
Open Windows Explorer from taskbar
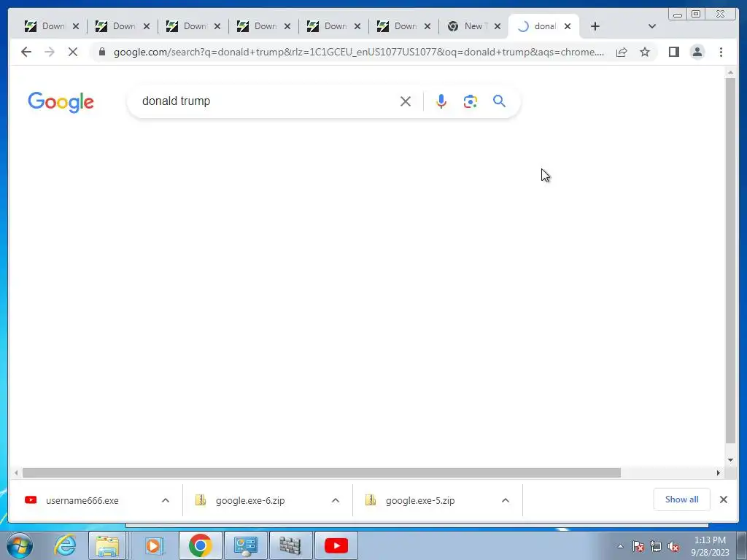108,545
